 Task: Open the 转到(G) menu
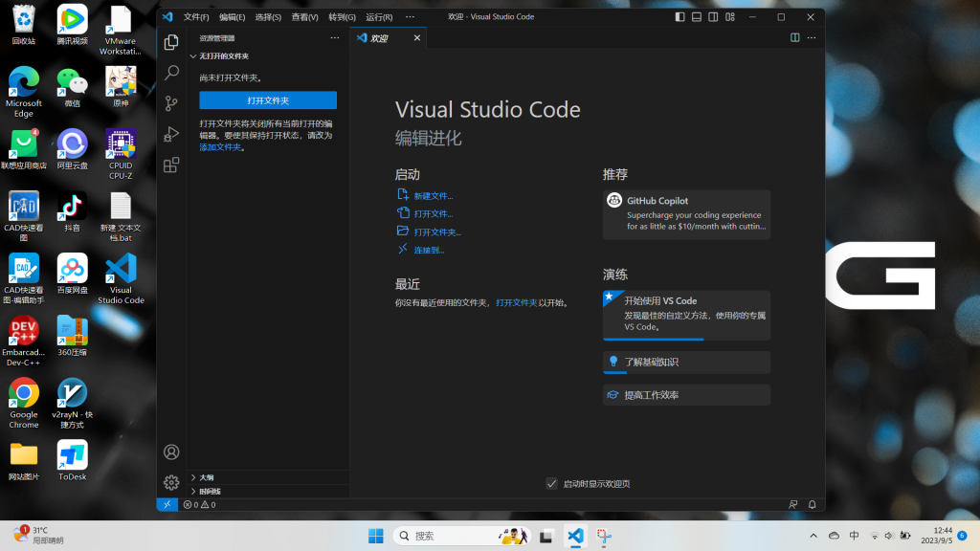[342, 17]
